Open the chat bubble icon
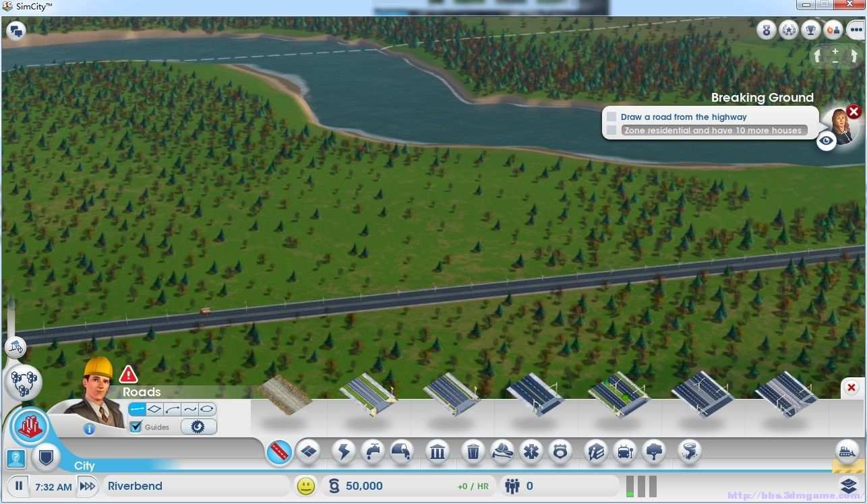867x504 pixels. click(16, 30)
